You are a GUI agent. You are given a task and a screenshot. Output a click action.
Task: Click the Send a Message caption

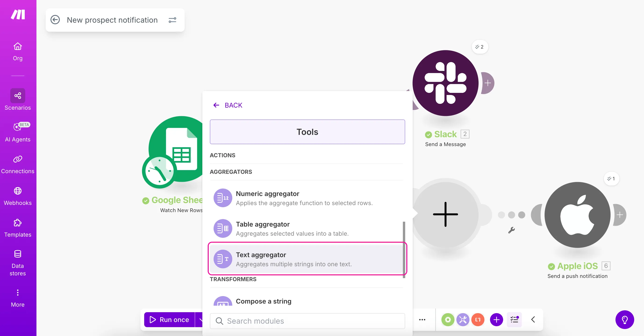point(445,144)
